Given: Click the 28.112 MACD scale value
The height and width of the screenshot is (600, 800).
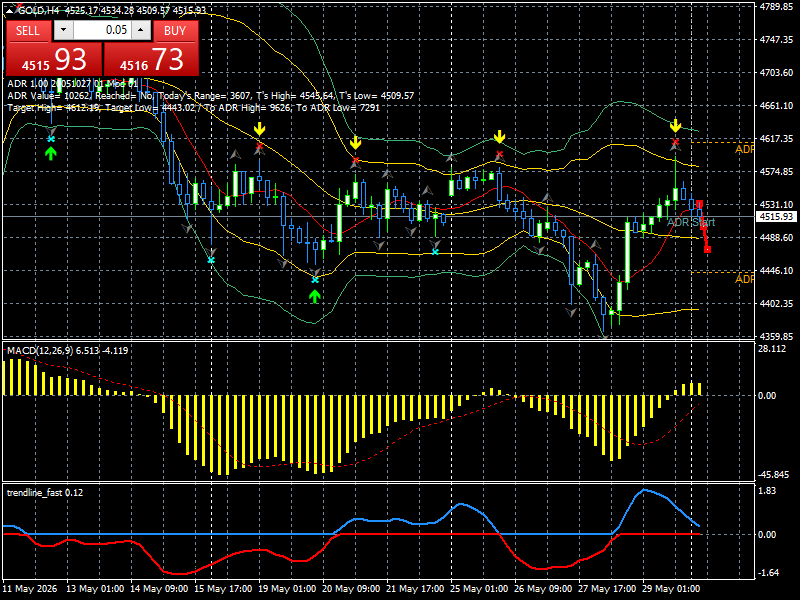Looking at the screenshot, I should pyautogui.click(x=772, y=349).
